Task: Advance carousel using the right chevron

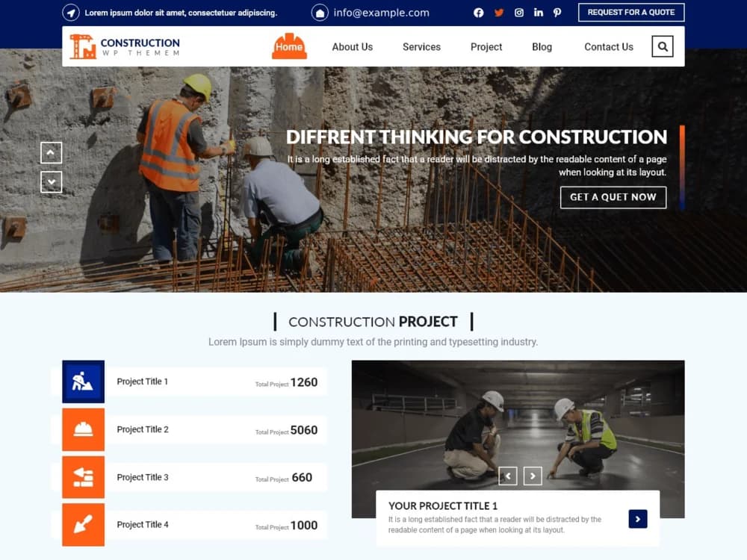Action: point(533,475)
